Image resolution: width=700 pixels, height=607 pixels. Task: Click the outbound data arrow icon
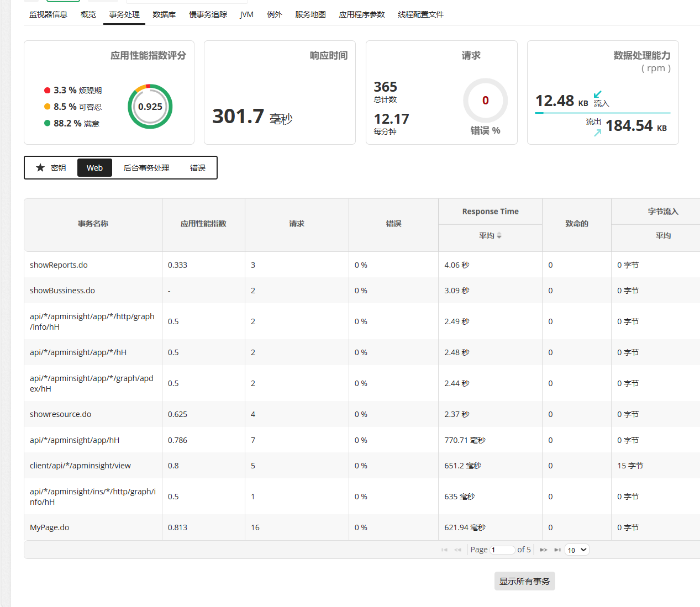pyautogui.click(x=597, y=133)
